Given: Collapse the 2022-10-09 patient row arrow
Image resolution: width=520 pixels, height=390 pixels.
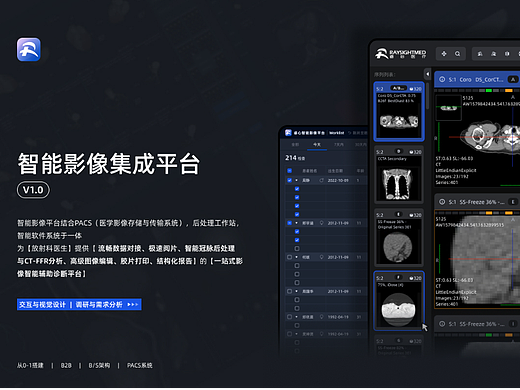Looking at the screenshot, I should point(296,180).
